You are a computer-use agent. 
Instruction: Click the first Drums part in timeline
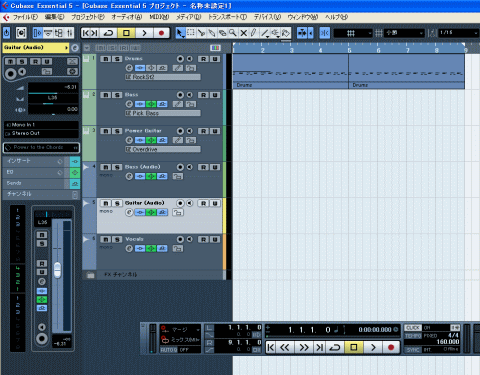pyautogui.click(x=290, y=71)
